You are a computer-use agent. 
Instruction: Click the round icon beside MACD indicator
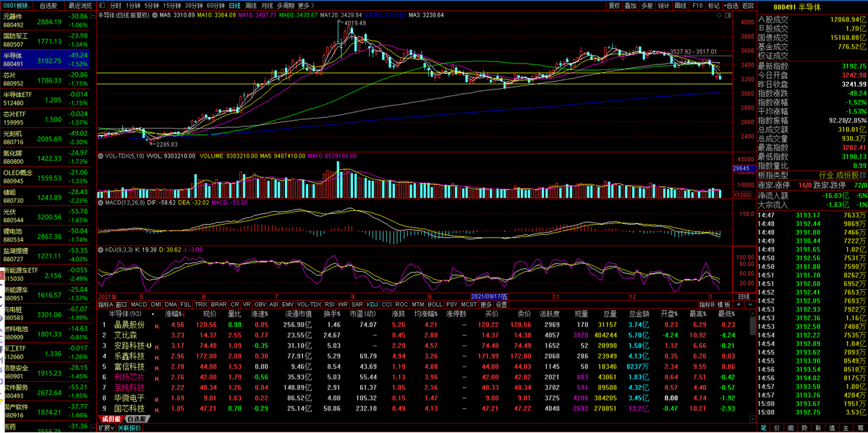tap(101, 202)
